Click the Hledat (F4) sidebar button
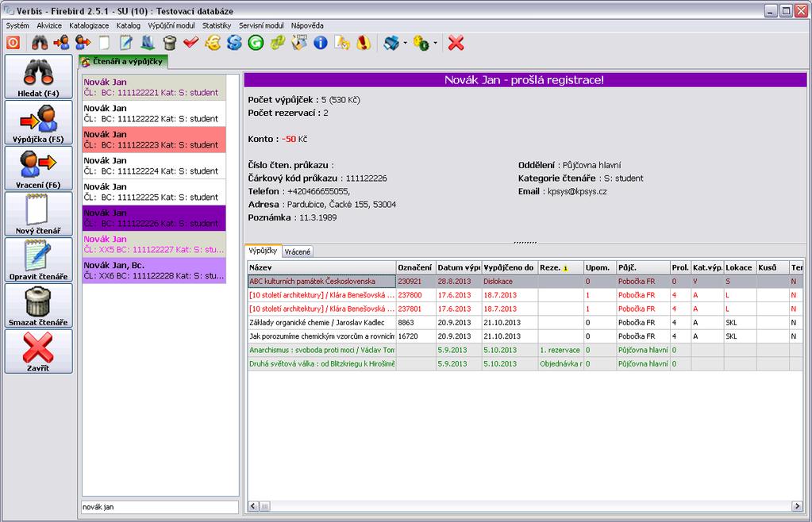 coord(38,77)
